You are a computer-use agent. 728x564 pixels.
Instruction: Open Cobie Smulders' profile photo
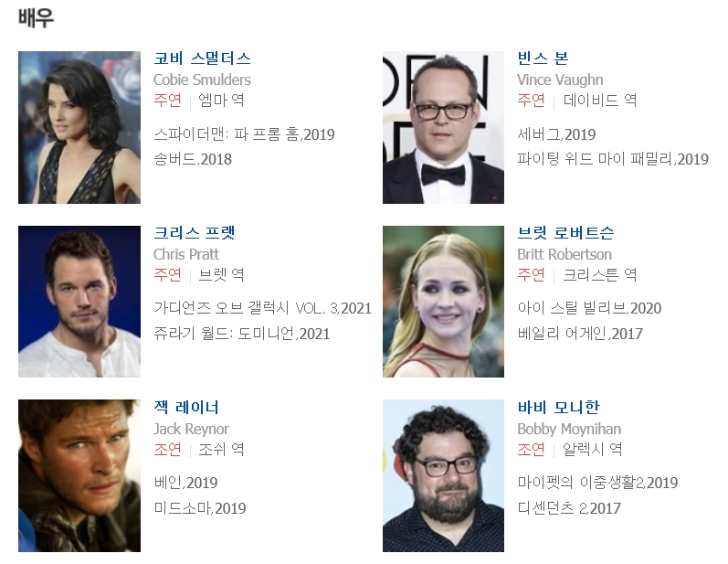(x=79, y=127)
